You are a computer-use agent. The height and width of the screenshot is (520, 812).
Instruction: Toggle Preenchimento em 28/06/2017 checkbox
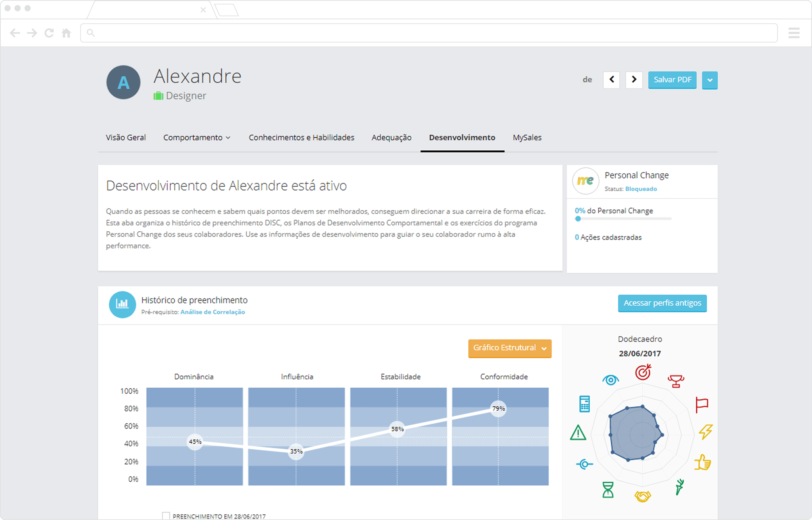click(166, 516)
